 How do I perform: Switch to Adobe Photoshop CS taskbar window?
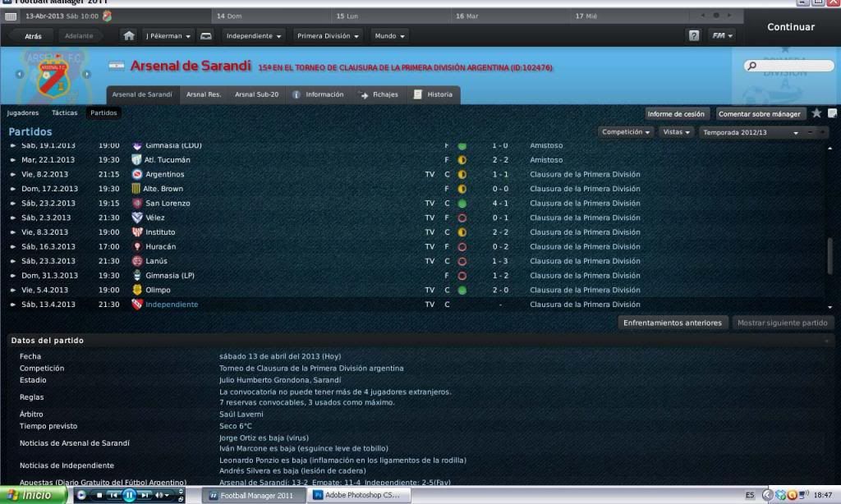(x=361, y=496)
